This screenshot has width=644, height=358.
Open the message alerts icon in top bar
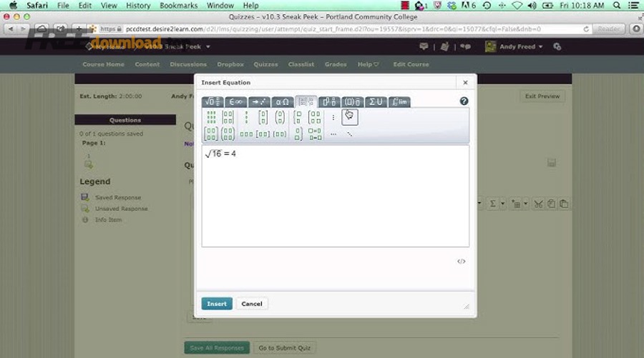(424, 46)
